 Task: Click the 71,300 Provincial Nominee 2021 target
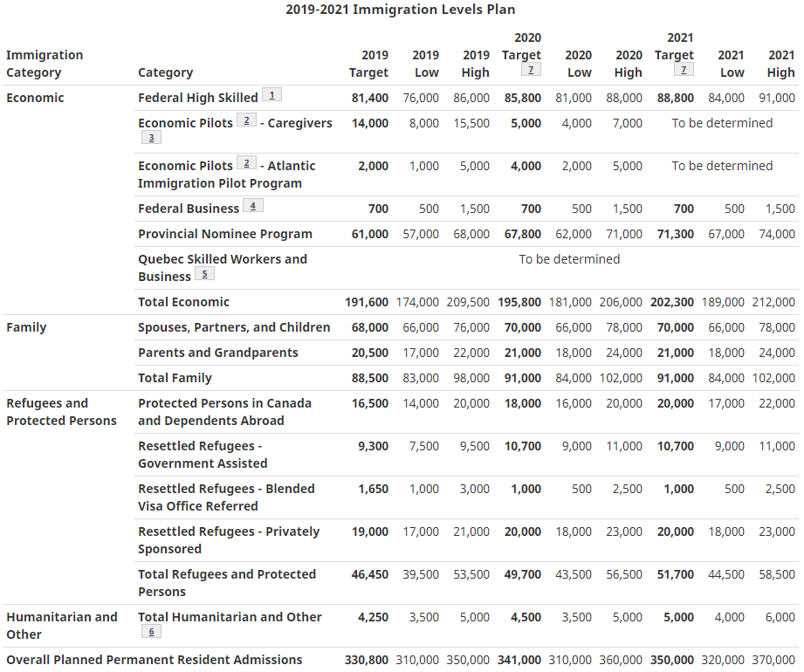tap(676, 234)
